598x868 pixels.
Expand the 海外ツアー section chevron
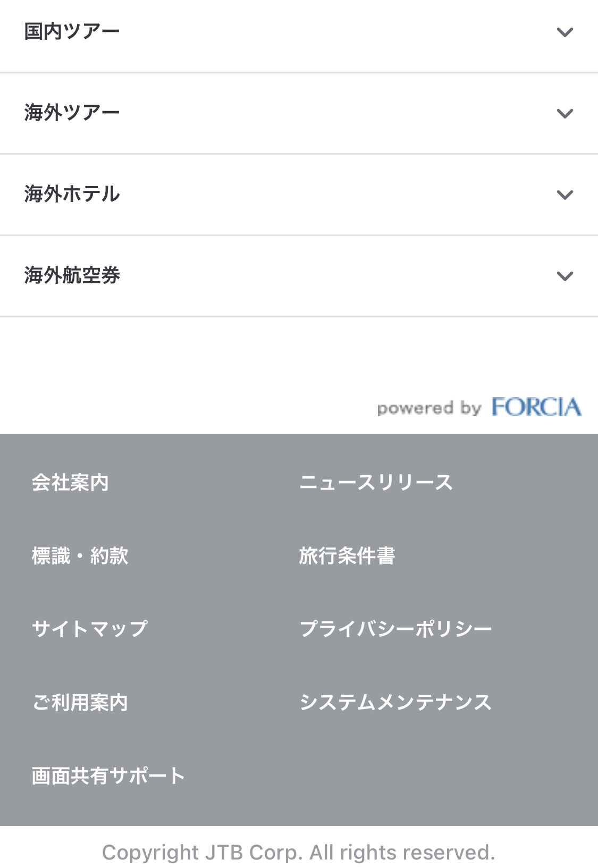pyautogui.click(x=565, y=114)
